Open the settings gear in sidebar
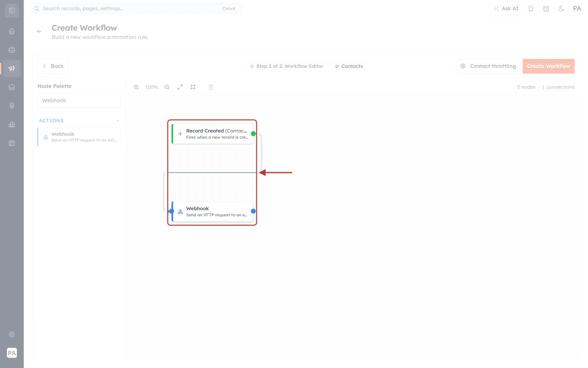 12,334
